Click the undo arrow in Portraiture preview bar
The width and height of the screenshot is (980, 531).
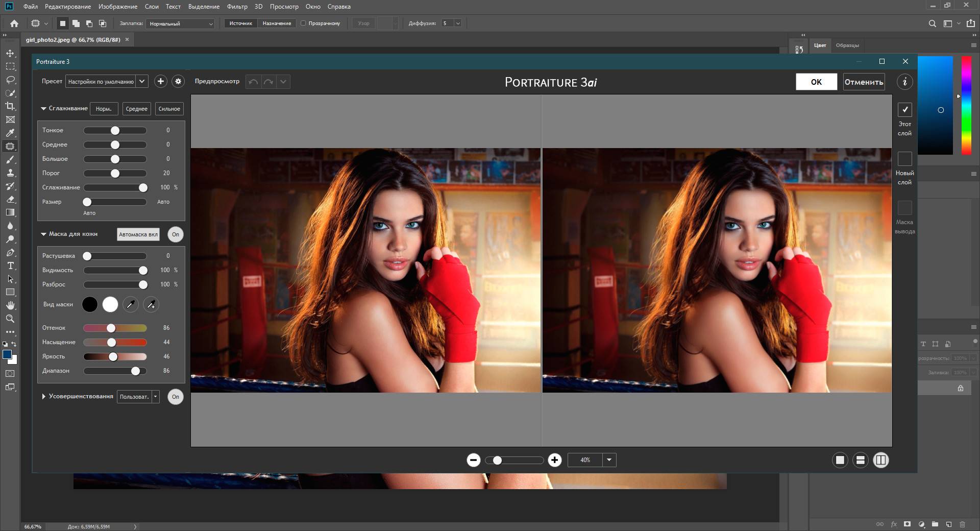253,82
